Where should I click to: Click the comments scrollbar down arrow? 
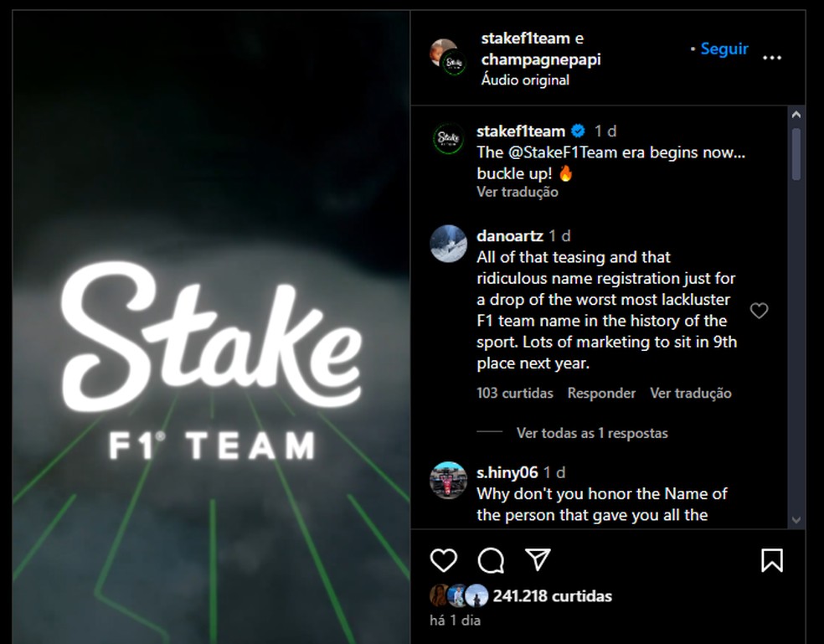tap(796, 520)
